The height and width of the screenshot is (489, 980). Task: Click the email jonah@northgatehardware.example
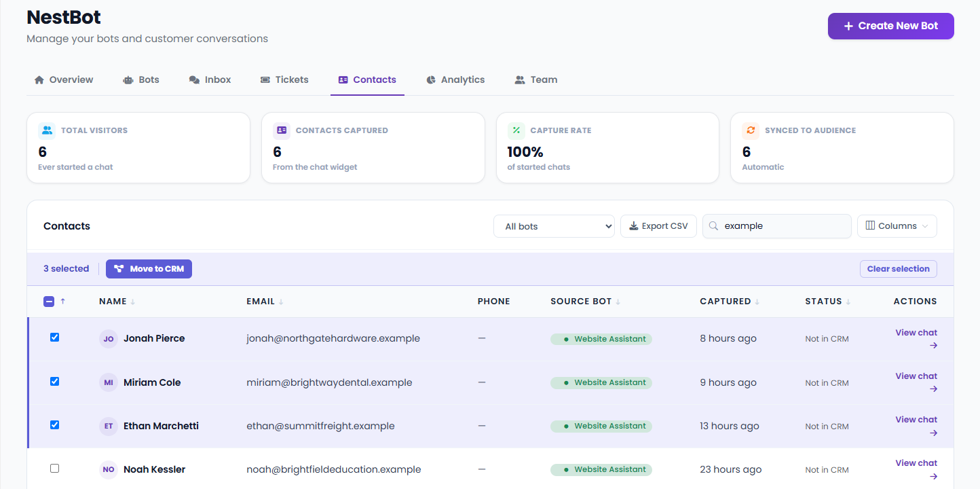[333, 338]
